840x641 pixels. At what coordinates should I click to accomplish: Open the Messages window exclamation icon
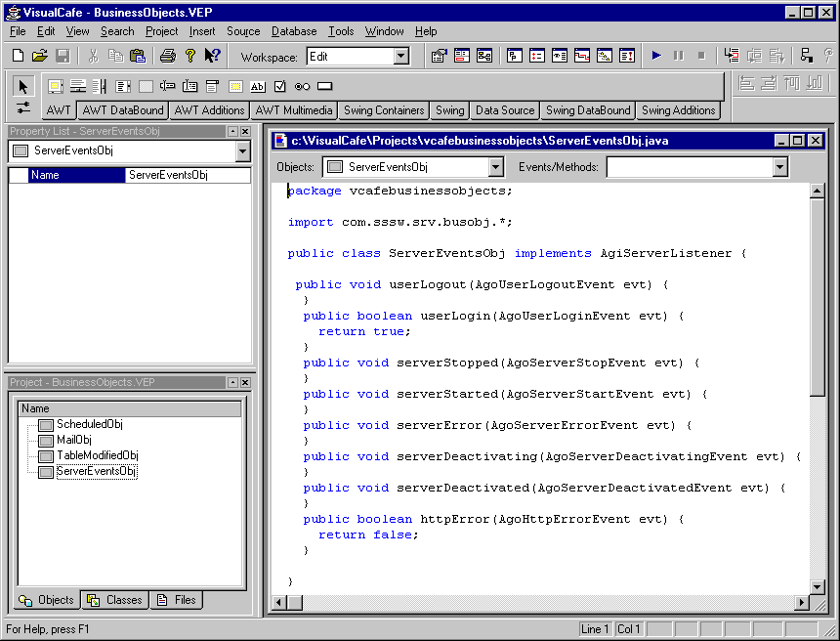627,56
